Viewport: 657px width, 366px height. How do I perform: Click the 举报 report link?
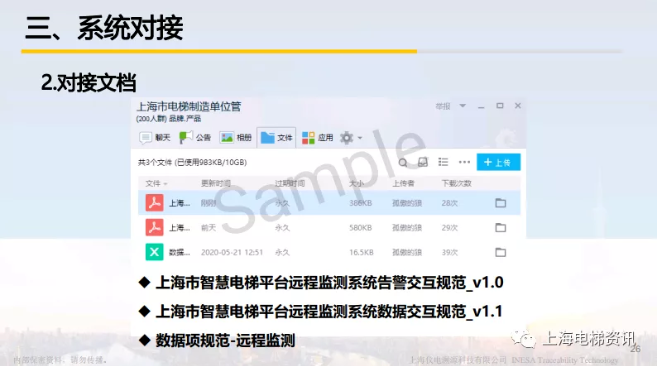click(442, 106)
